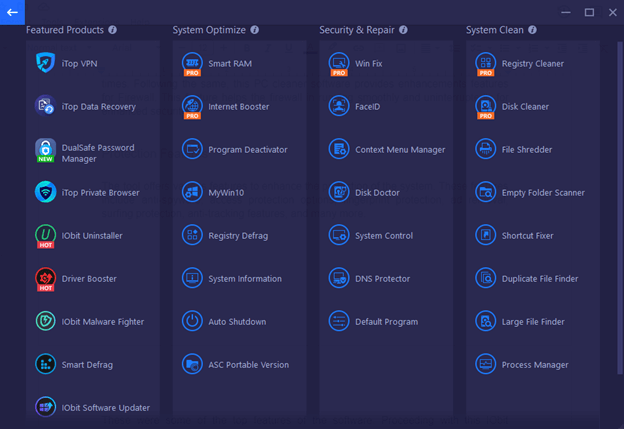Launch the File Shredder icon
The image size is (624, 429).
coord(485,149)
